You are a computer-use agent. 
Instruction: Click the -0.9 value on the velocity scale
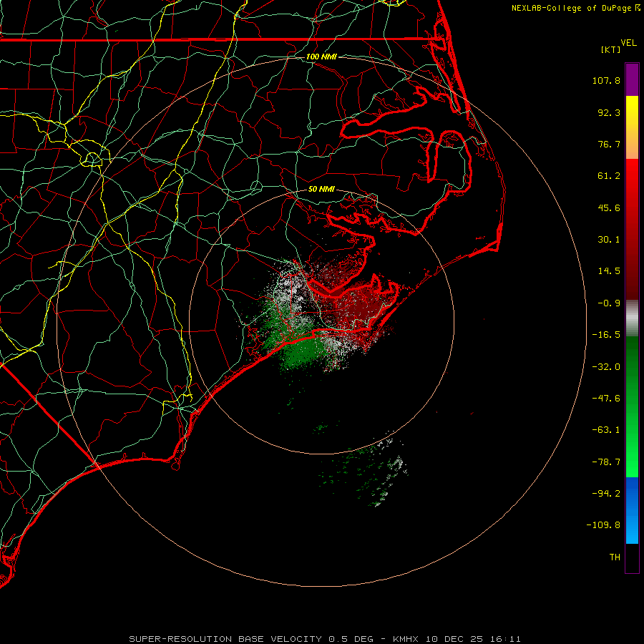(609, 303)
